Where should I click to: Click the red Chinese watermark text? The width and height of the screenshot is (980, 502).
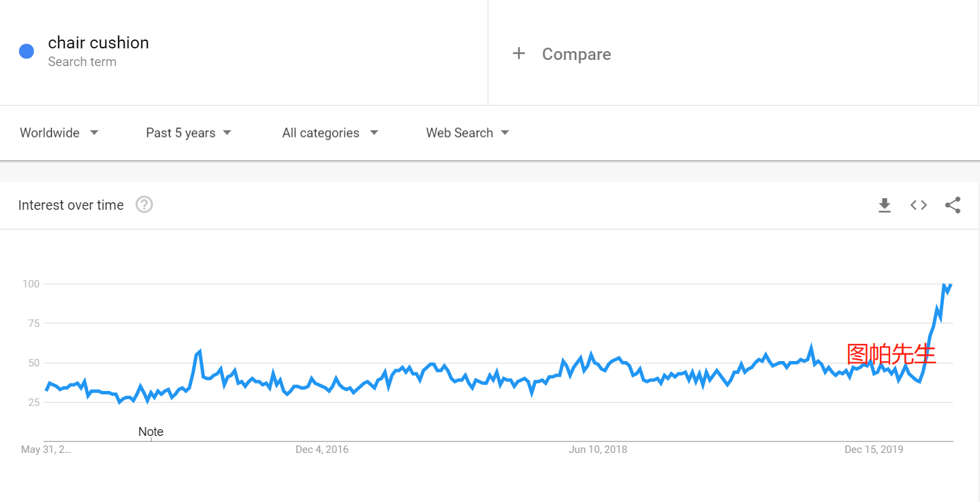[891, 354]
